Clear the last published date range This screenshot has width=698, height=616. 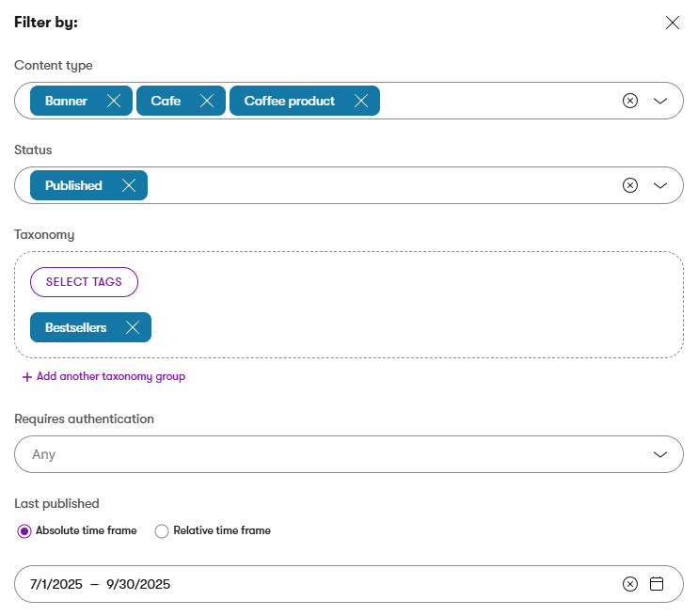tap(630, 584)
